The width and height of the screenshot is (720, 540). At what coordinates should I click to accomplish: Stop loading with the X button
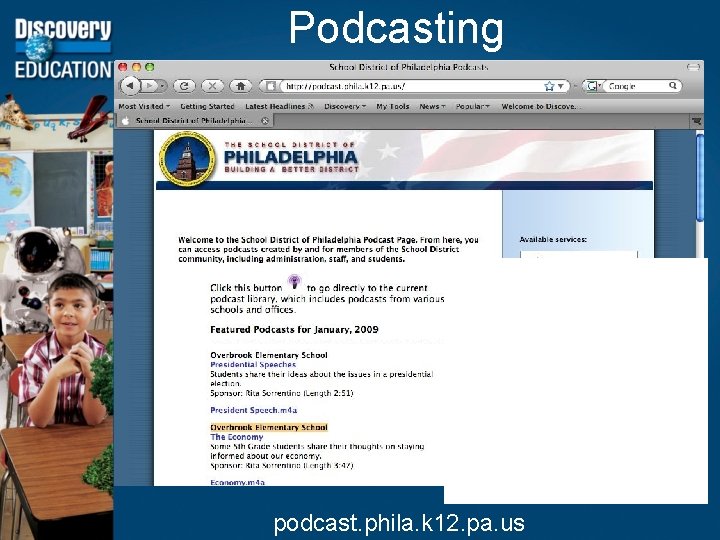212,86
